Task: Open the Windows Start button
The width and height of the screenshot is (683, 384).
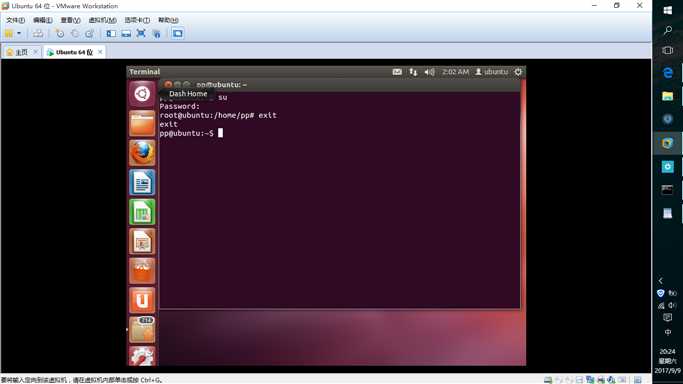Action: 667,10
